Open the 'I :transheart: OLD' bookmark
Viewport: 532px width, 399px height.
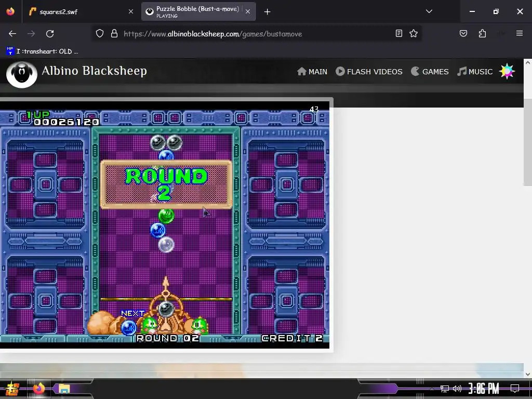click(x=42, y=51)
